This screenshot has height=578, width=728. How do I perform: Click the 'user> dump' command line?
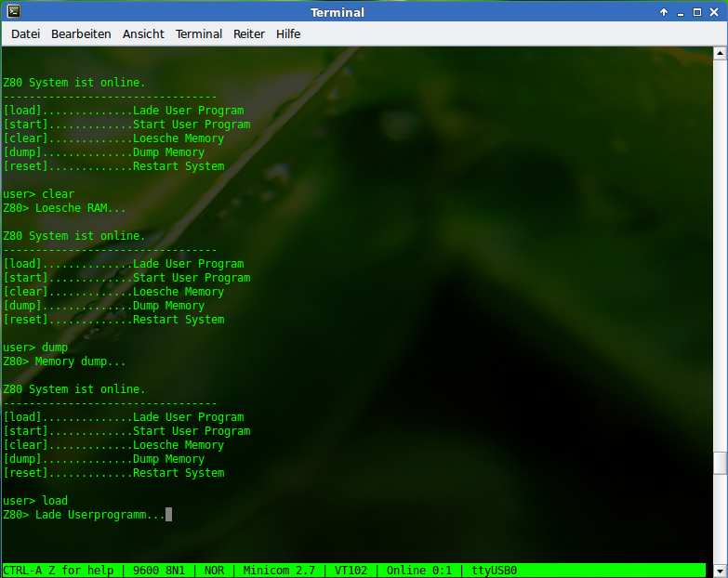point(35,348)
